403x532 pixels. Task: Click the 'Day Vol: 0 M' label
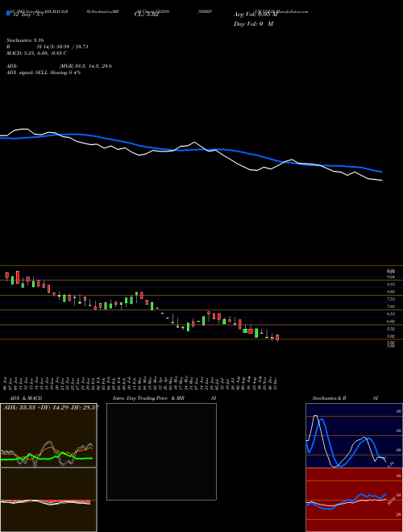253,24
